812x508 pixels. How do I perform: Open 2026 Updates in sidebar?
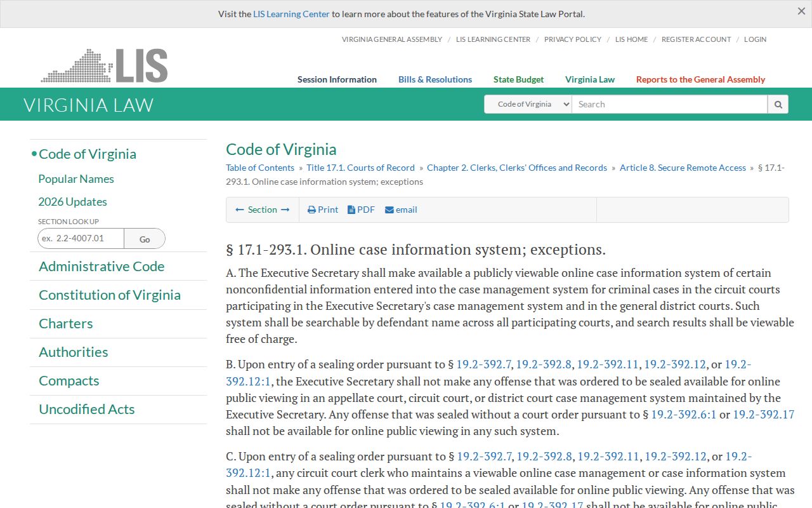72,202
